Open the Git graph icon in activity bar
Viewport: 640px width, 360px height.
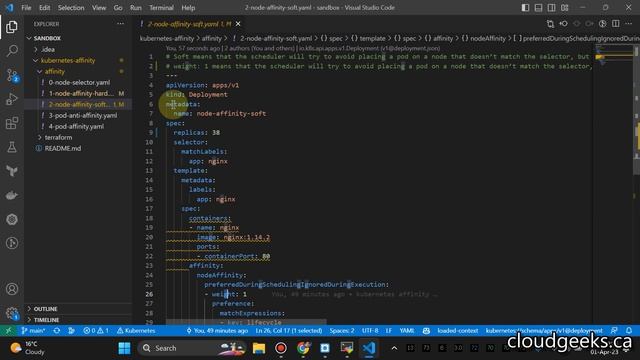pos(12,243)
